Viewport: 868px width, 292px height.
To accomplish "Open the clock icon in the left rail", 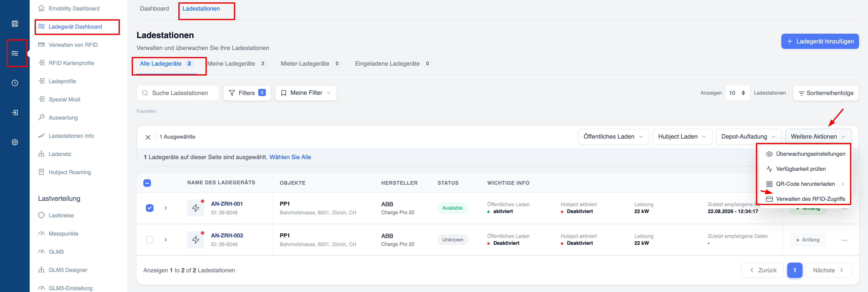I will (15, 83).
